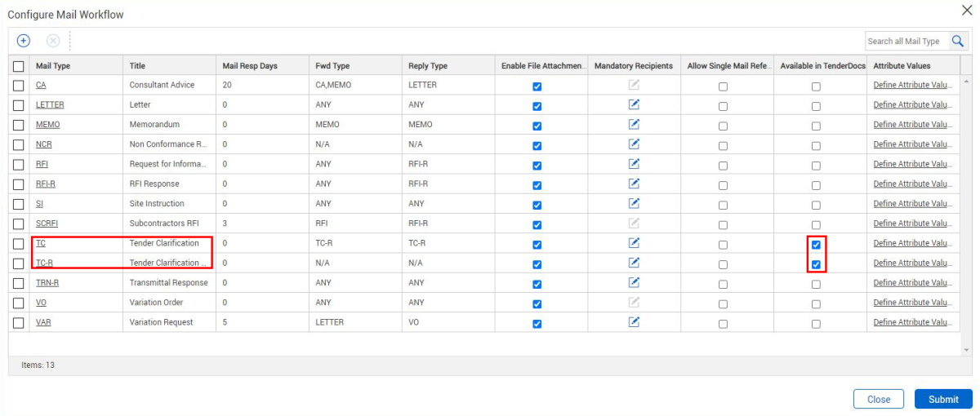Sort by Title column header
The height and width of the screenshot is (416, 980).
coord(137,66)
